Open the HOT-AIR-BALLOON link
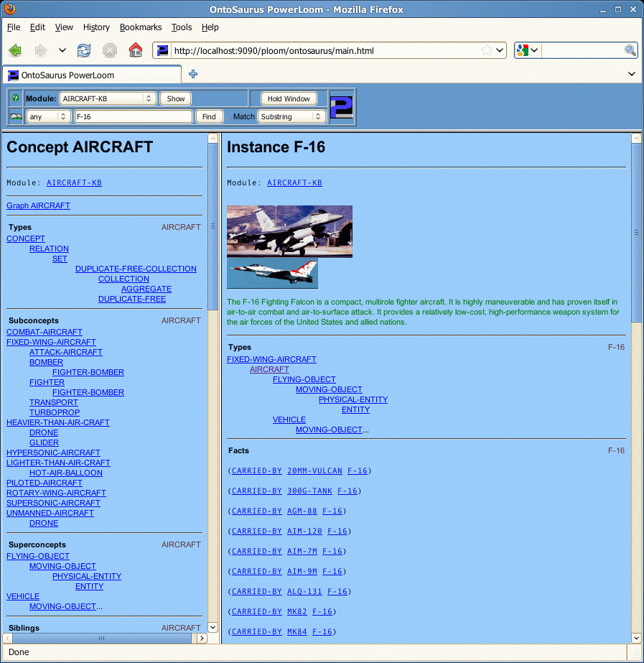The height and width of the screenshot is (663, 644). pos(66,473)
